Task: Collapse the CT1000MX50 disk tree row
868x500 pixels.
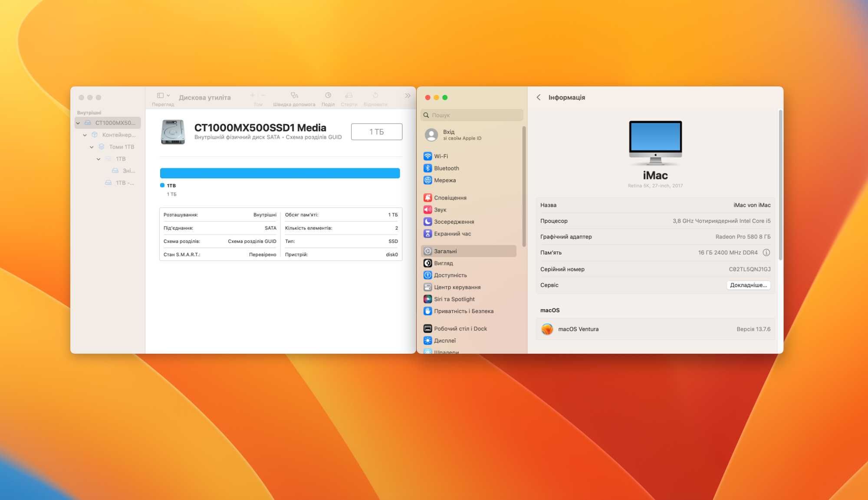Action: click(78, 123)
